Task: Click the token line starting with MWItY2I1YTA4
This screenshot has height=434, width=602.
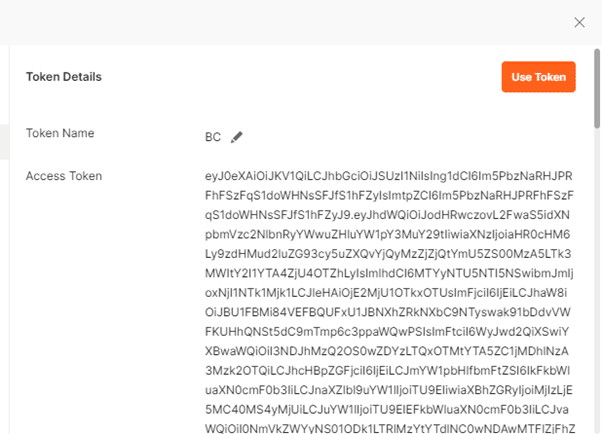Action: click(x=389, y=273)
